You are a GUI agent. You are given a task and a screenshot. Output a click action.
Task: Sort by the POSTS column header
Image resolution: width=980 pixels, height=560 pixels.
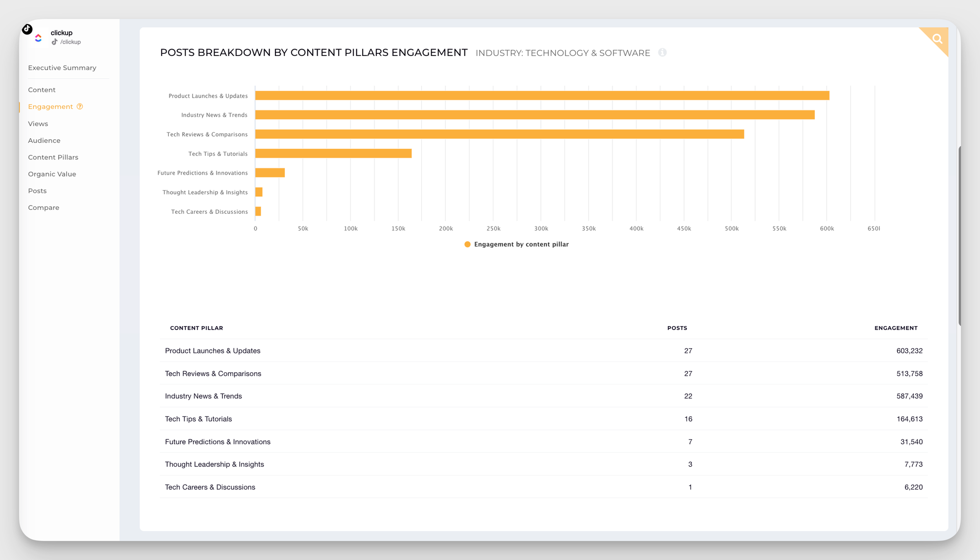pyautogui.click(x=677, y=328)
